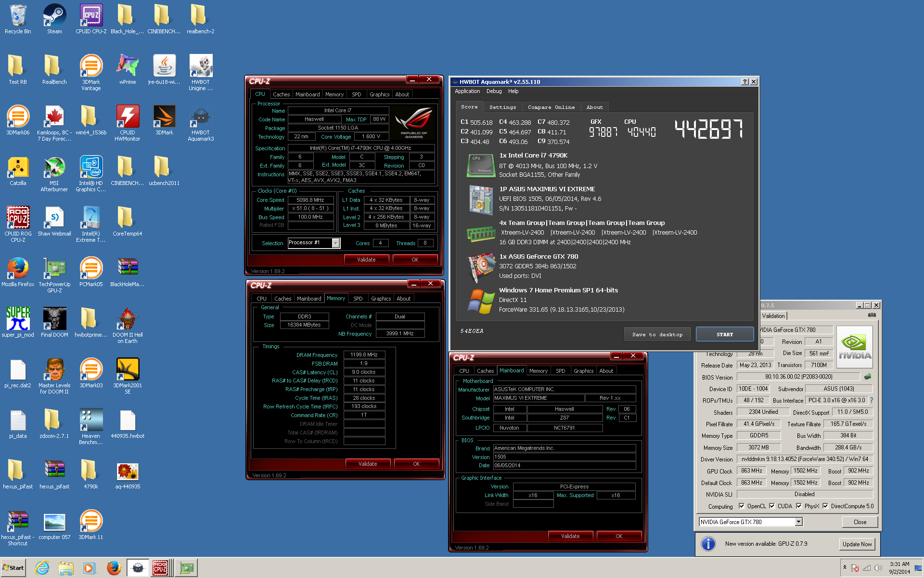Screen dimensions: 924x578
Task: Open 3DMark06 desktop shortcut
Action: pyautogui.click(x=18, y=120)
